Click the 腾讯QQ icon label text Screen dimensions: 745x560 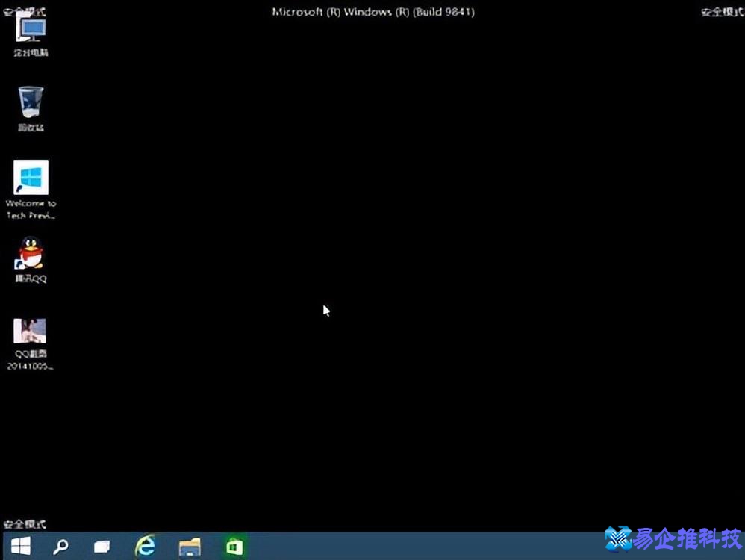coord(31,279)
